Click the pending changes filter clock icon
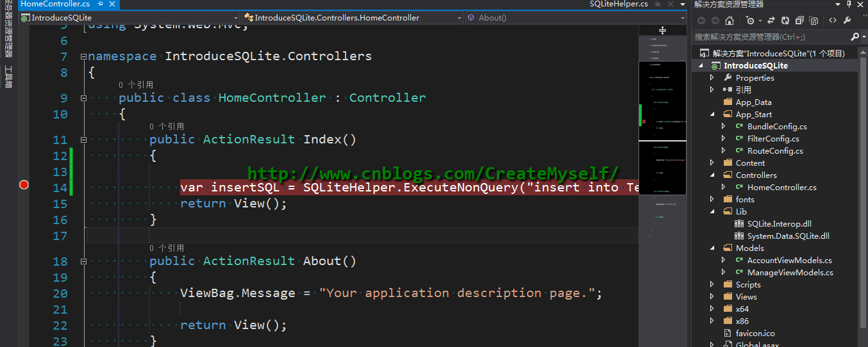The image size is (868, 347). point(749,20)
